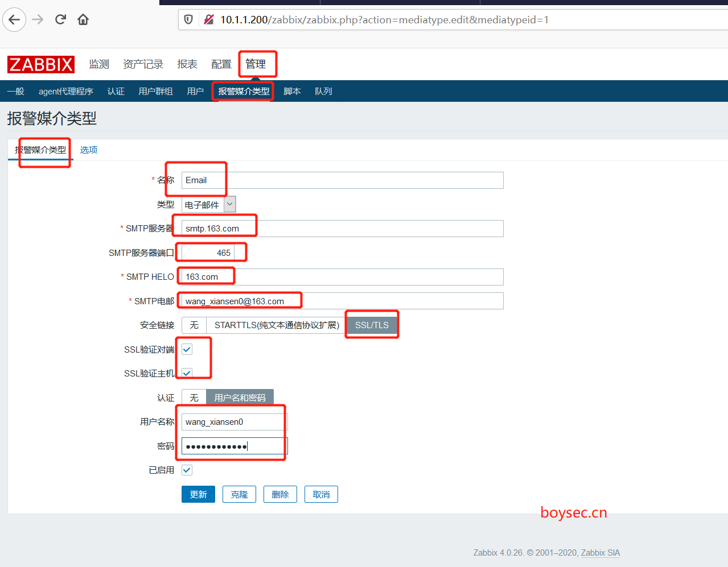Click the 用户名称 field
Screen dimensions: 728x567
235,422
